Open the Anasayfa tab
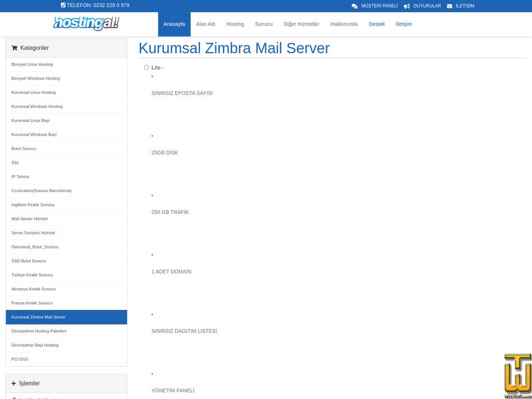Viewport: 532px width, 399px height. 174,24
